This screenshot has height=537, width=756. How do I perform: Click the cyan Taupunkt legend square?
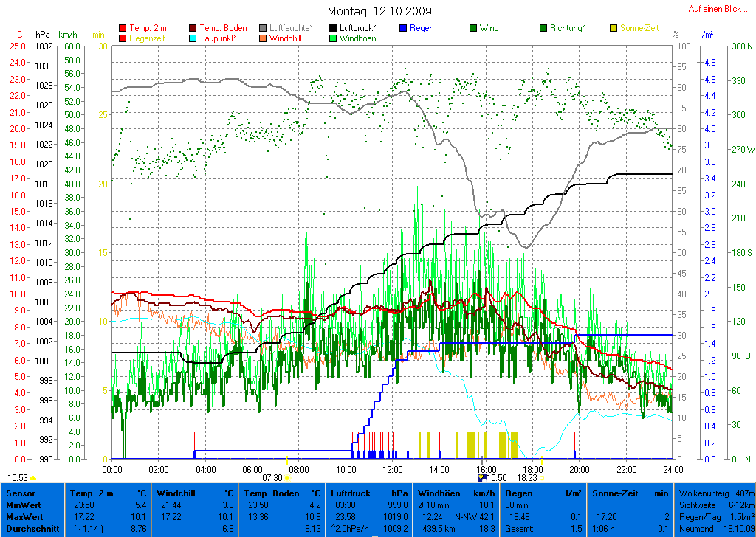click(x=193, y=38)
